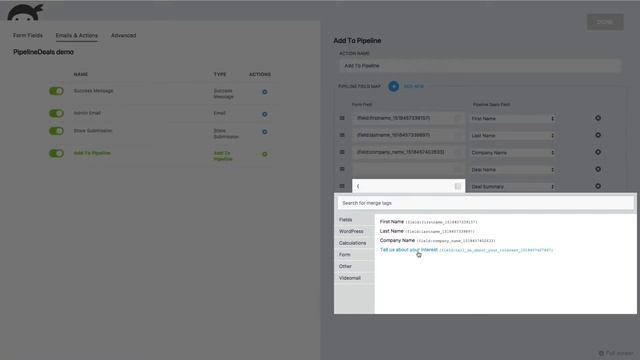Insert the Company Name merge tag
The width and height of the screenshot is (640, 360).
pos(437,240)
